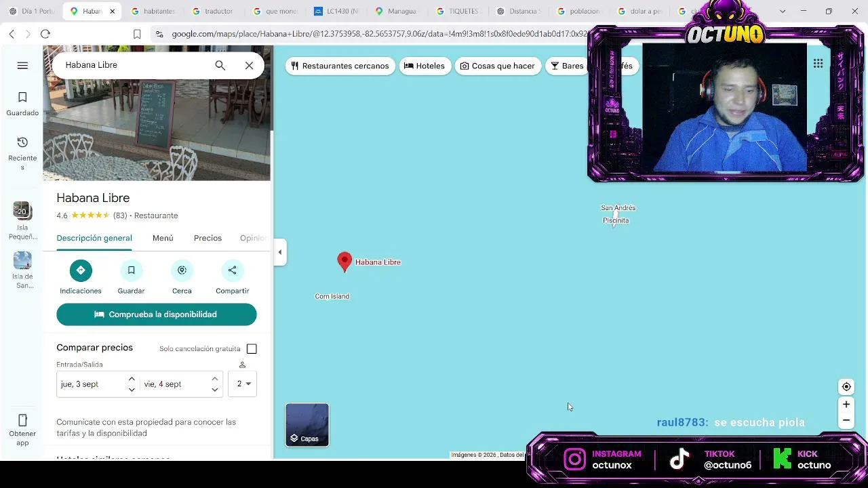Show your location on the map

pos(846,387)
